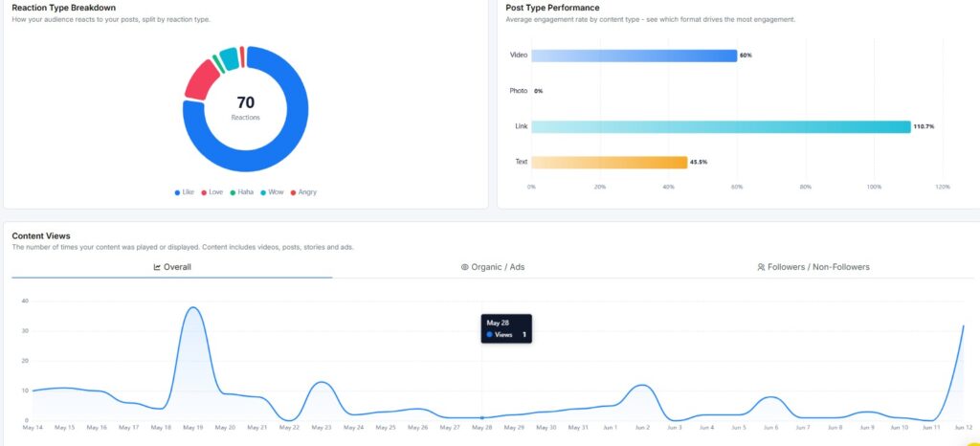Click the Jun 12 axis label
Viewport: 980px width, 446px height.
point(963,428)
